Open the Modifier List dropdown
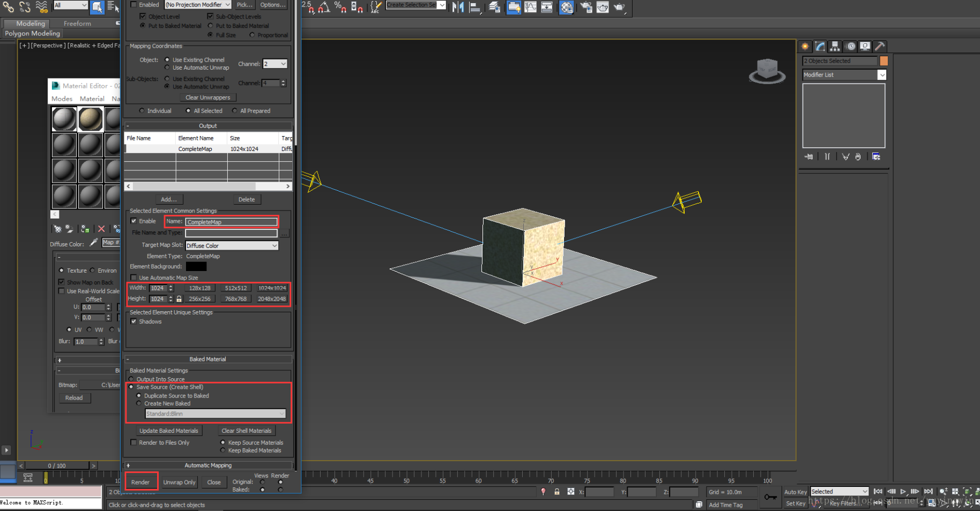 tap(844, 75)
